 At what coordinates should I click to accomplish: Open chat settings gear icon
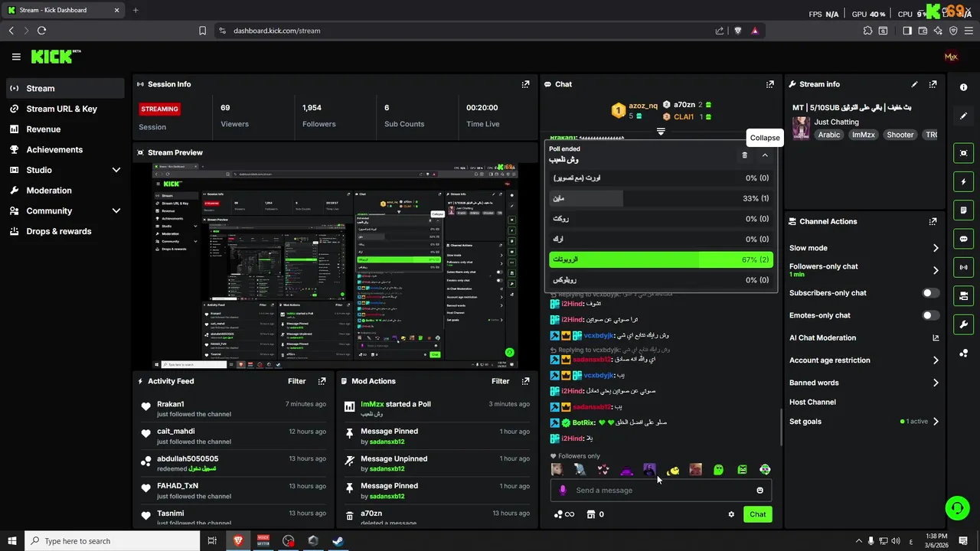tap(731, 514)
